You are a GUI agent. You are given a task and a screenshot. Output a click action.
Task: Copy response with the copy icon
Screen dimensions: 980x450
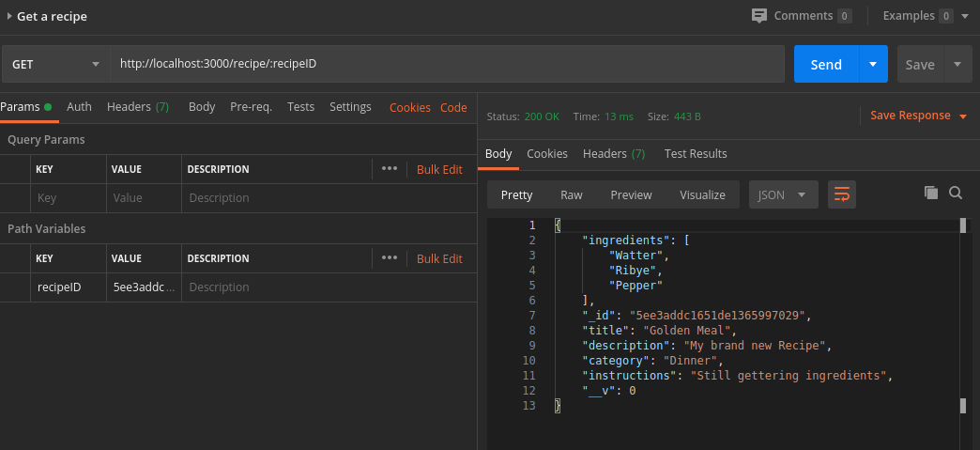(x=931, y=193)
